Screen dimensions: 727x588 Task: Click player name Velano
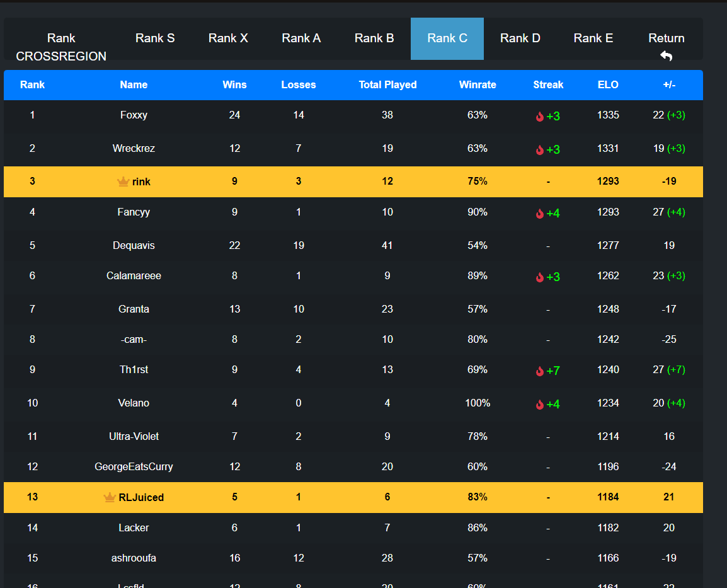(134, 403)
